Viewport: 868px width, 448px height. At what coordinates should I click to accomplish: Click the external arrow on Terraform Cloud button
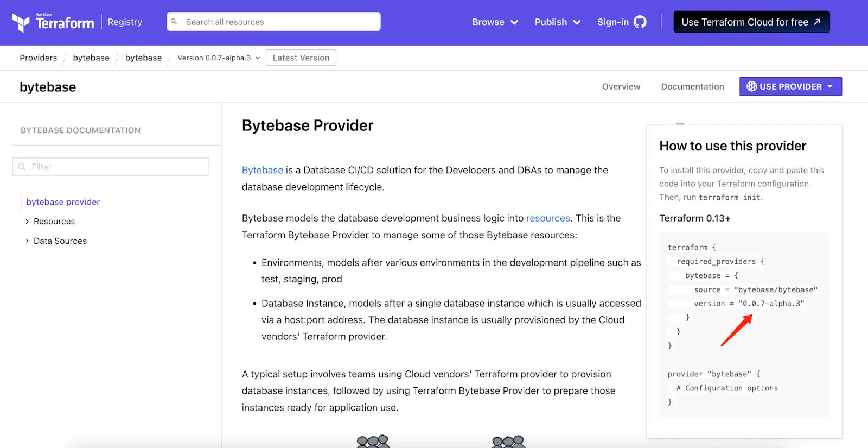tap(817, 22)
